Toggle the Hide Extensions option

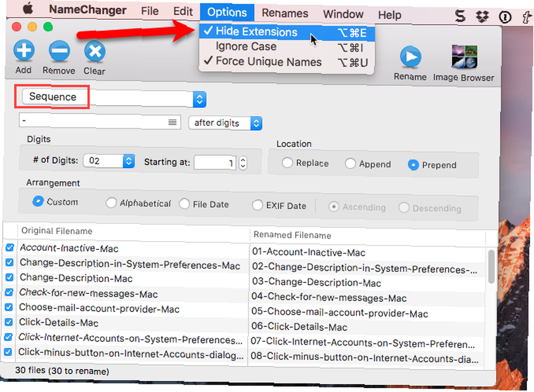287,33
